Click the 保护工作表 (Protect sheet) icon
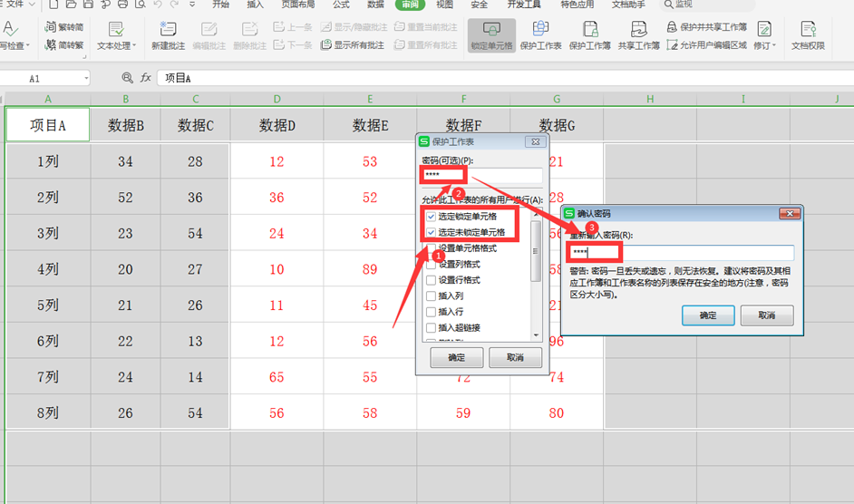This screenshot has width=854, height=504. pos(540,29)
